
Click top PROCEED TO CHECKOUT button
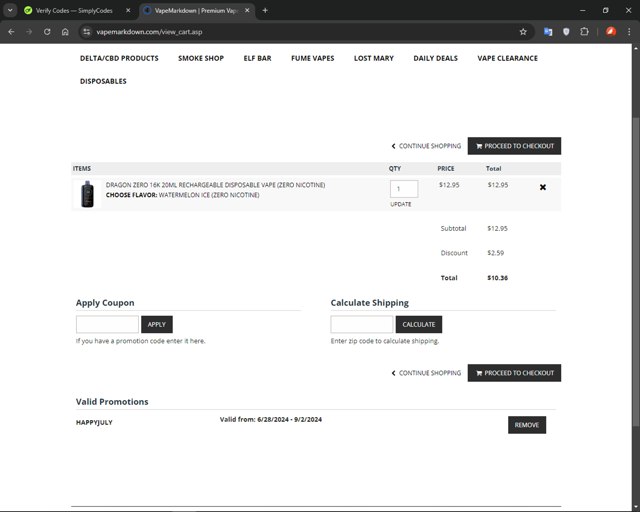pos(514,146)
